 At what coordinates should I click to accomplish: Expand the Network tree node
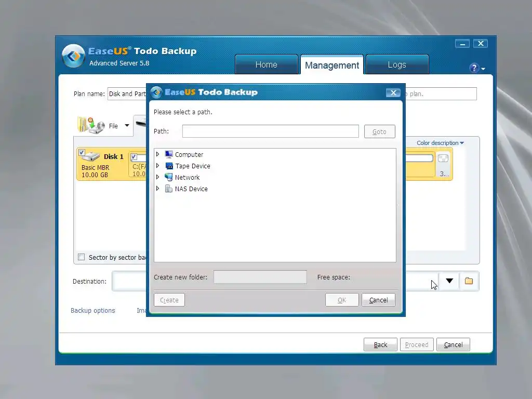click(157, 177)
